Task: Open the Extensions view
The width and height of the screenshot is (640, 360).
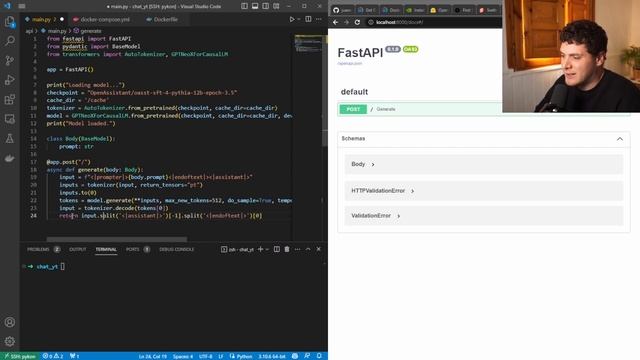Action: pyautogui.click(x=9, y=99)
